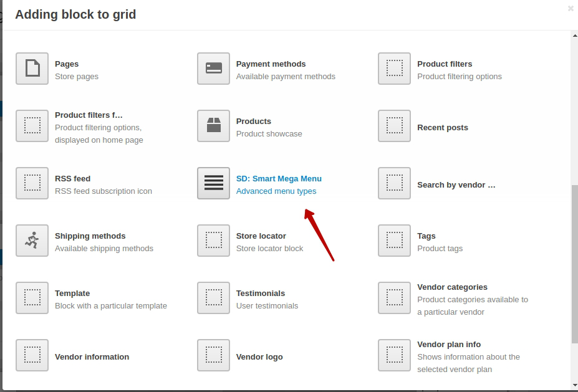Screen dimensions: 578x392
Task: Click the Vendor plan info block icon
Action: pyautogui.click(x=395, y=355)
